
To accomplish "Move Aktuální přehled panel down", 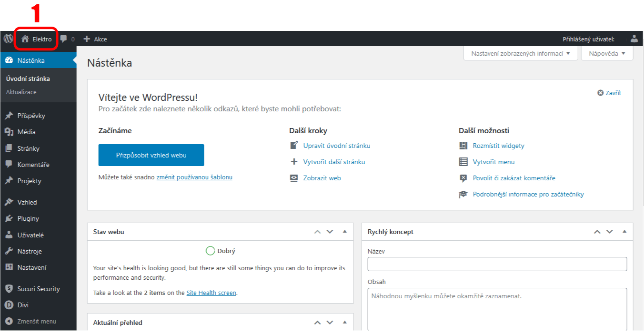I will tap(330, 323).
